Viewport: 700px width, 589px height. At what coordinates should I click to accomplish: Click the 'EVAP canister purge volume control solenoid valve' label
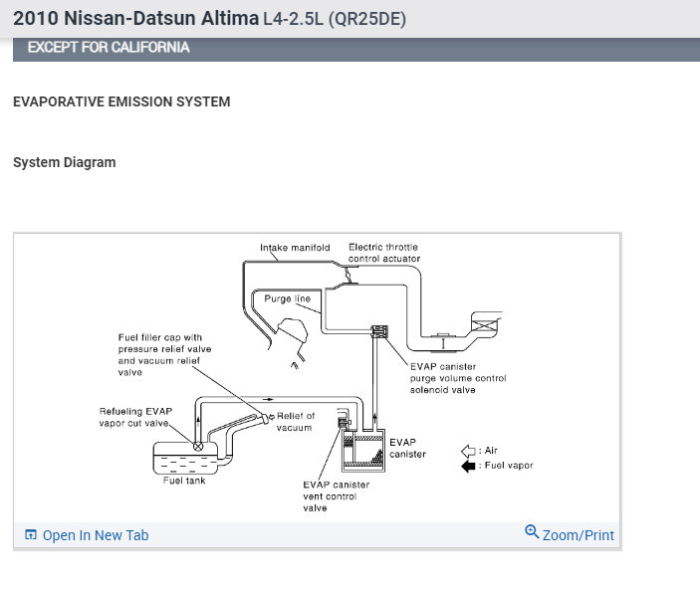click(x=458, y=378)
